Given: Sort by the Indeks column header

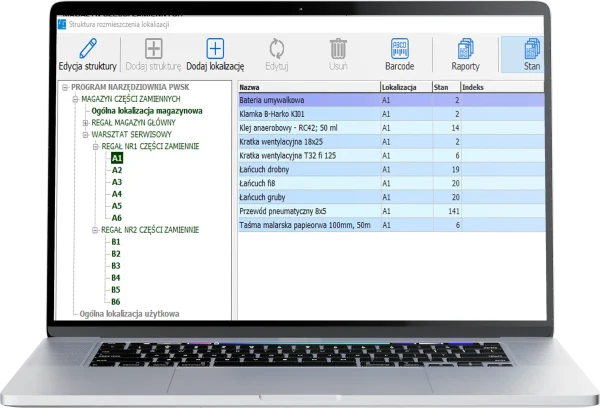Looking at the screenshot, I should pyautogui.click(x=502, y=87).
